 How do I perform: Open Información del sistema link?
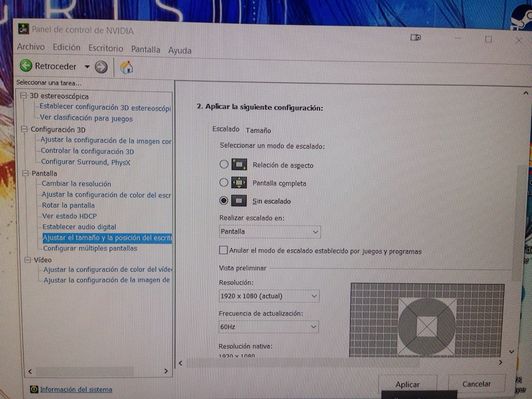coord(76,389)
